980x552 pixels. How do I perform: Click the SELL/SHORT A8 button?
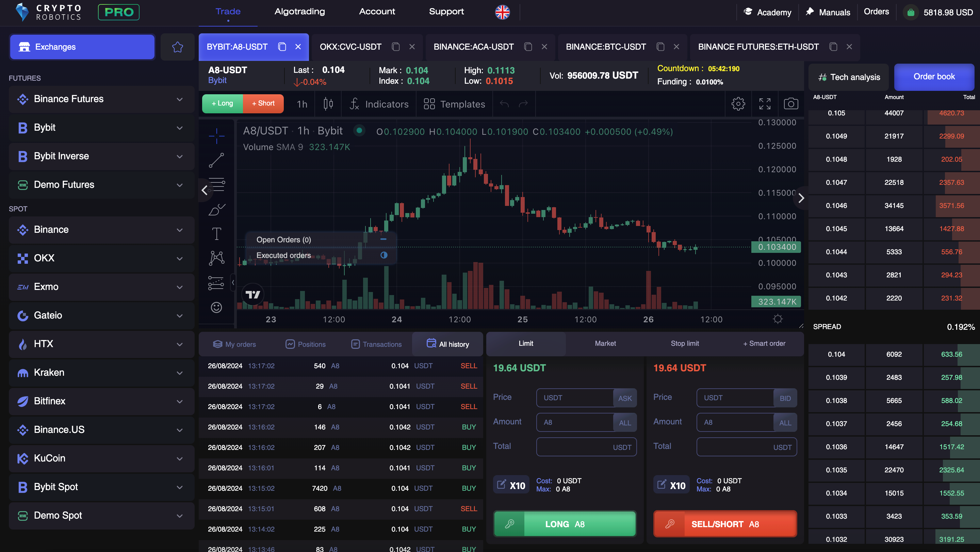click(725, 524)
